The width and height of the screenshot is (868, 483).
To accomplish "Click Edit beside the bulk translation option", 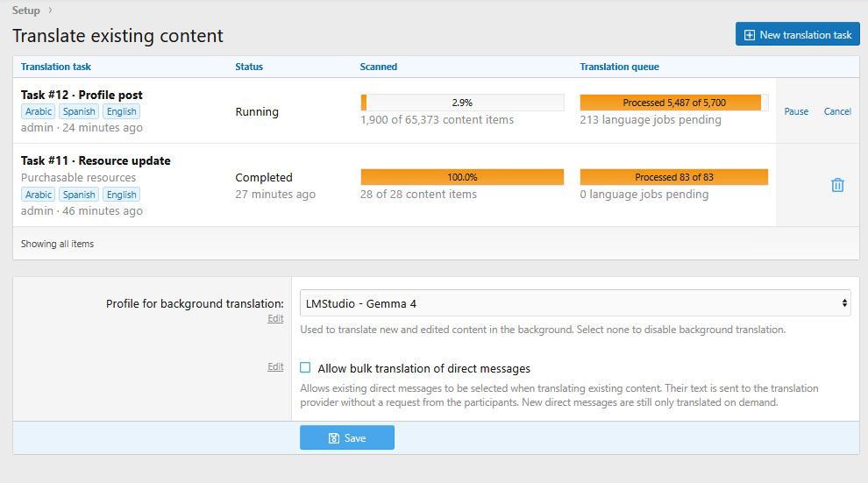I will coord(275,366).
